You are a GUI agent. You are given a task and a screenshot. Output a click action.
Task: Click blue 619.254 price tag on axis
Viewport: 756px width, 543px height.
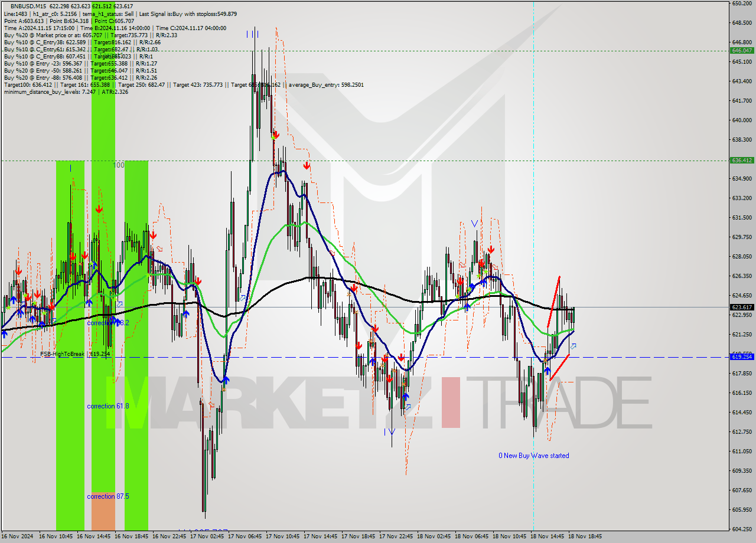[x=742, y=356]
